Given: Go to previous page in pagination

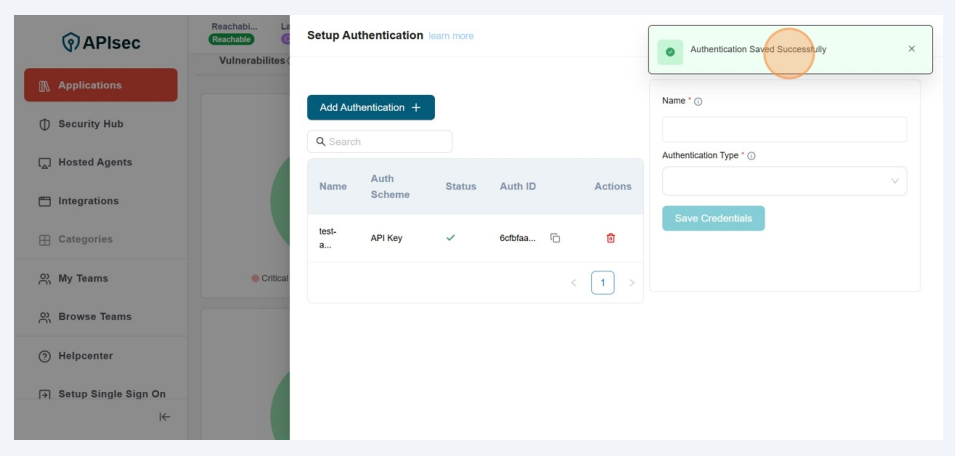Looking at the screenshot, I should (574, 283).
